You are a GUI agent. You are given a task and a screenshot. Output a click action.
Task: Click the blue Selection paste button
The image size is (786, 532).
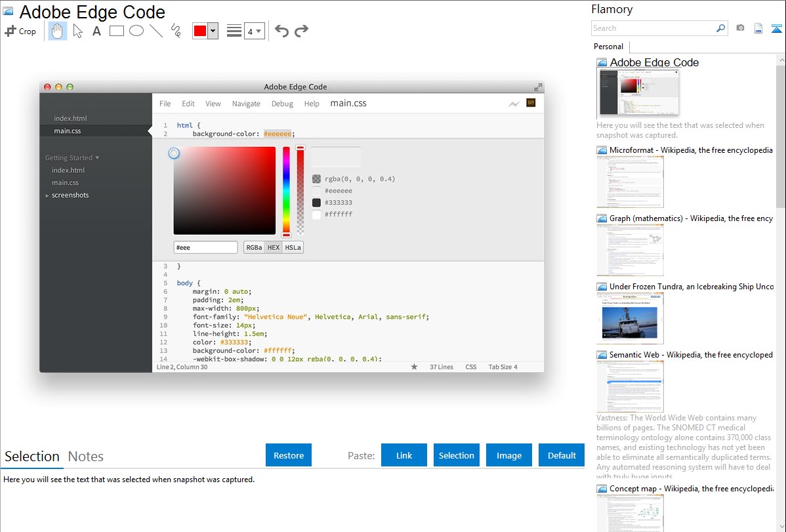pyautogui.click(x=456, y=455)
